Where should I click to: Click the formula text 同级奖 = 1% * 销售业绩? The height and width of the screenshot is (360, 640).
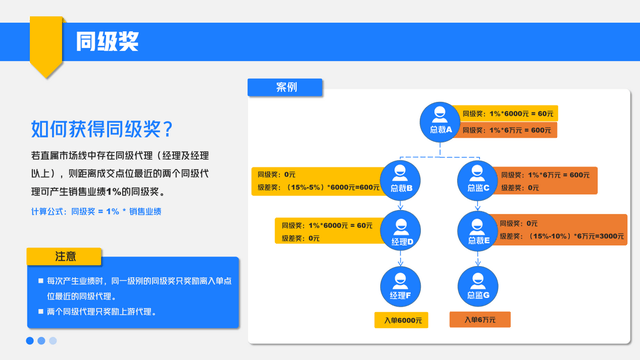(116, 211)
